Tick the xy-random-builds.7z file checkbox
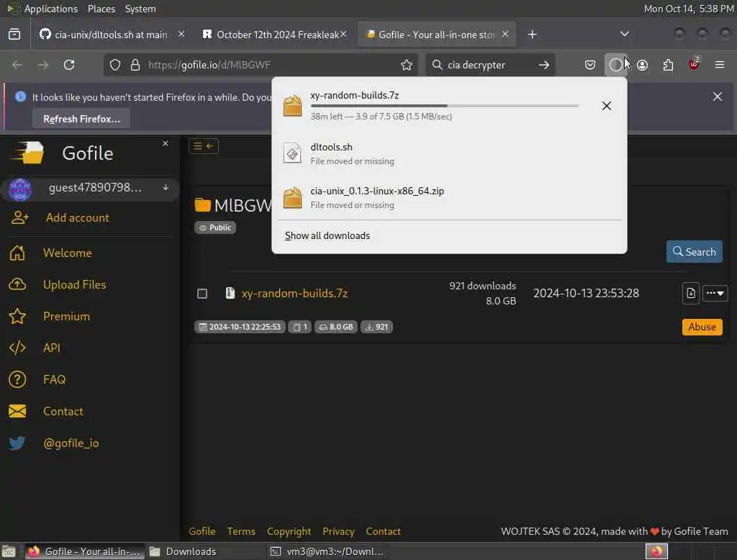737x560 pixels. click(202, 294)
